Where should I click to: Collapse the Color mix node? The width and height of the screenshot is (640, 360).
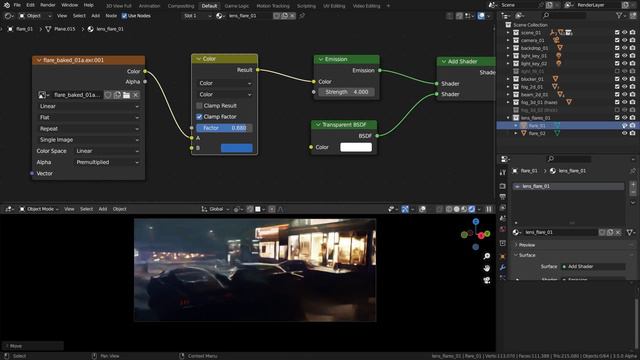[198, 59]
